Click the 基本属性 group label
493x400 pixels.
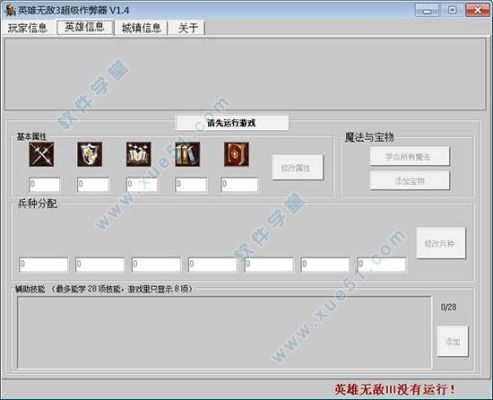[32, 137]
